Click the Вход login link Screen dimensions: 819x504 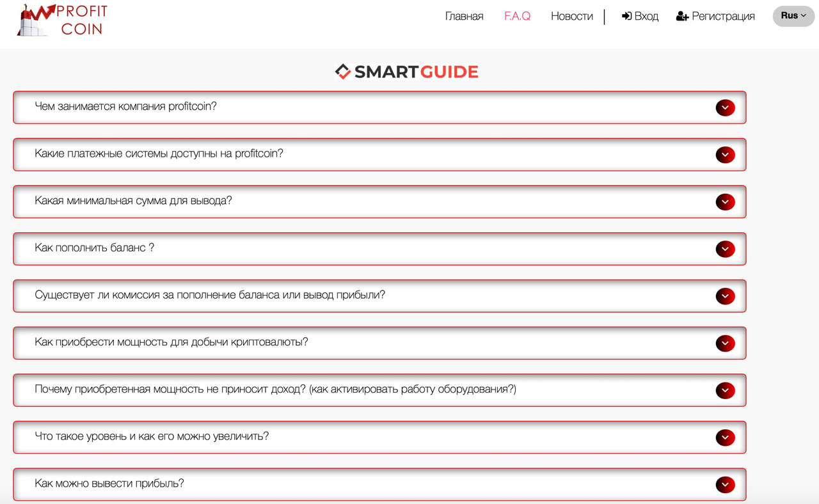point(640,16)
